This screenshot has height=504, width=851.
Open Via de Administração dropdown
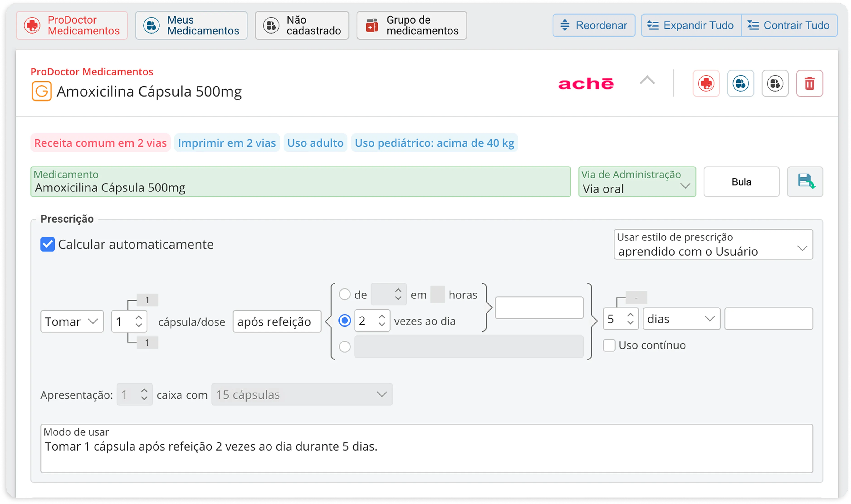coord(637,182)
